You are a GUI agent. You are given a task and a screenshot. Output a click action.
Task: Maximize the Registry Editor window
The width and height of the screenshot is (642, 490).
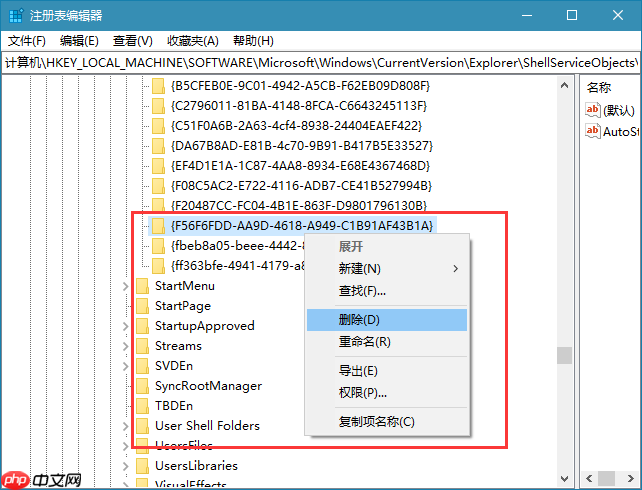(x=572, y=16)
